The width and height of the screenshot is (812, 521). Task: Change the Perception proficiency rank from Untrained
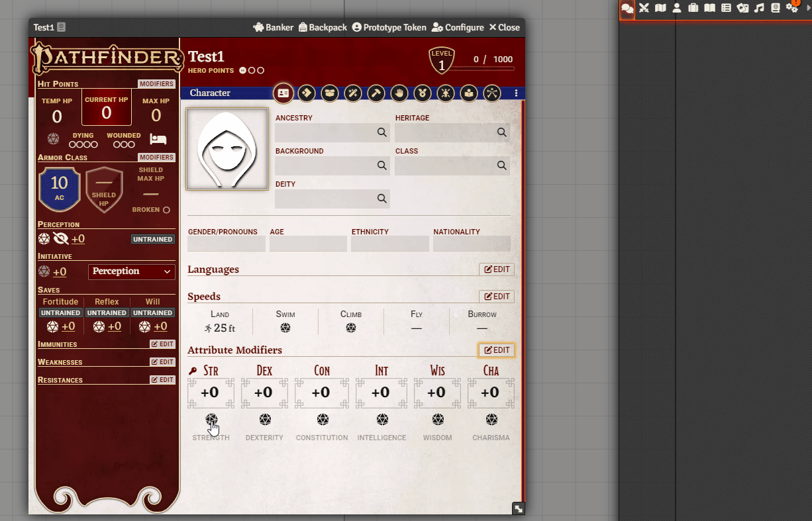pyautogui.click(x=153, y=240)
